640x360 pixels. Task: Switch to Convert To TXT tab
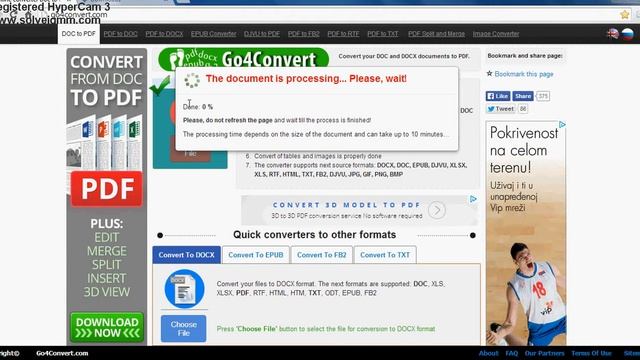pos(385,255)
